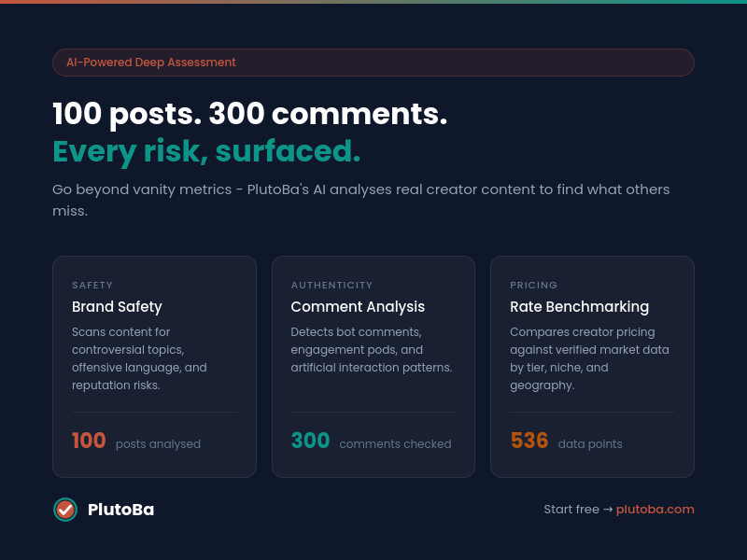Click the PlutoBa checkmark logo icon
747x560 pixels.
(x=65, y=510)
